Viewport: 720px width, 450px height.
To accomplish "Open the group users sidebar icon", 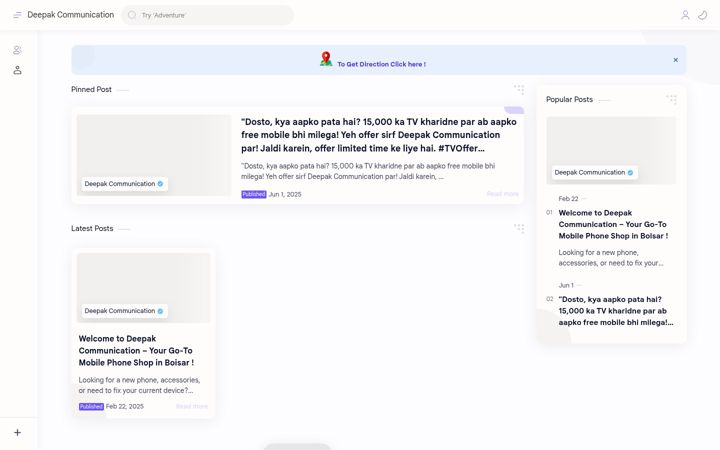I will [x=17, y=50].
